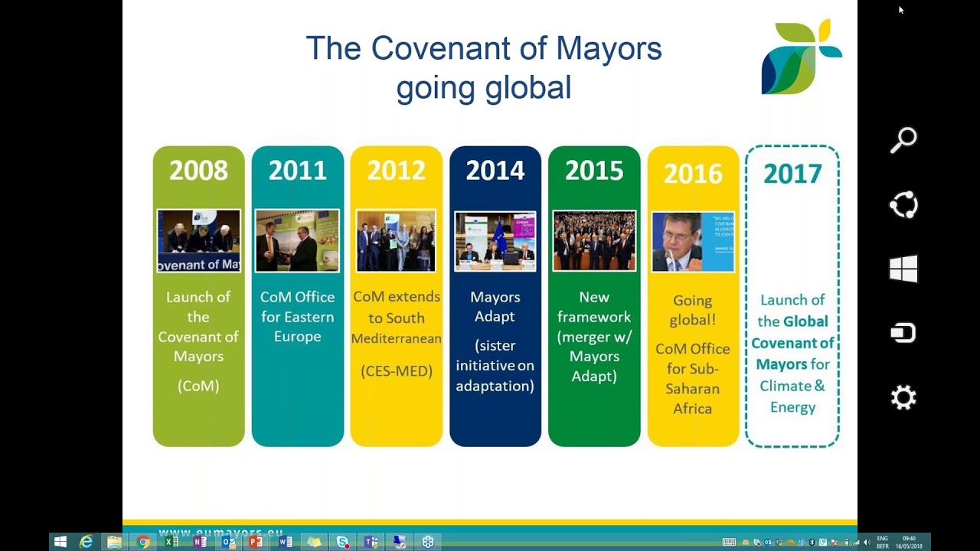The image size is (980, 551).
Task: Open the Share charm
Action: pos(903,205)
